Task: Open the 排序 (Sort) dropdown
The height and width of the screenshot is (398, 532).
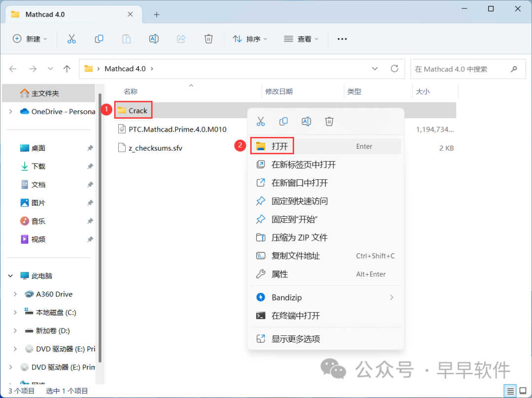Action: click(250, 39)
